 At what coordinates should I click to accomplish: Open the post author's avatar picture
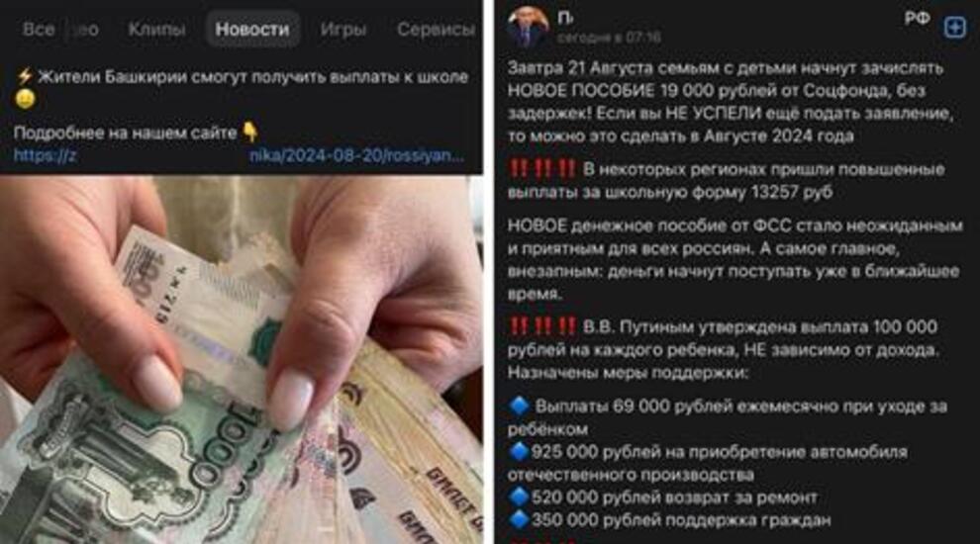(529, 27)
